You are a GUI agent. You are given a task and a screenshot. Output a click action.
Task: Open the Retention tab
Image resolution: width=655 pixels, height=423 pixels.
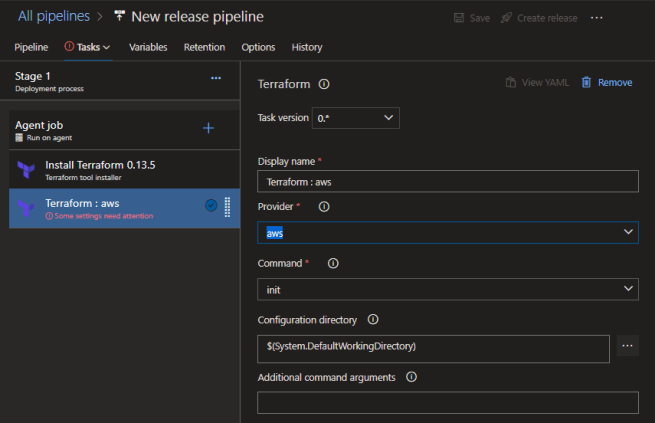click(204, 47)
